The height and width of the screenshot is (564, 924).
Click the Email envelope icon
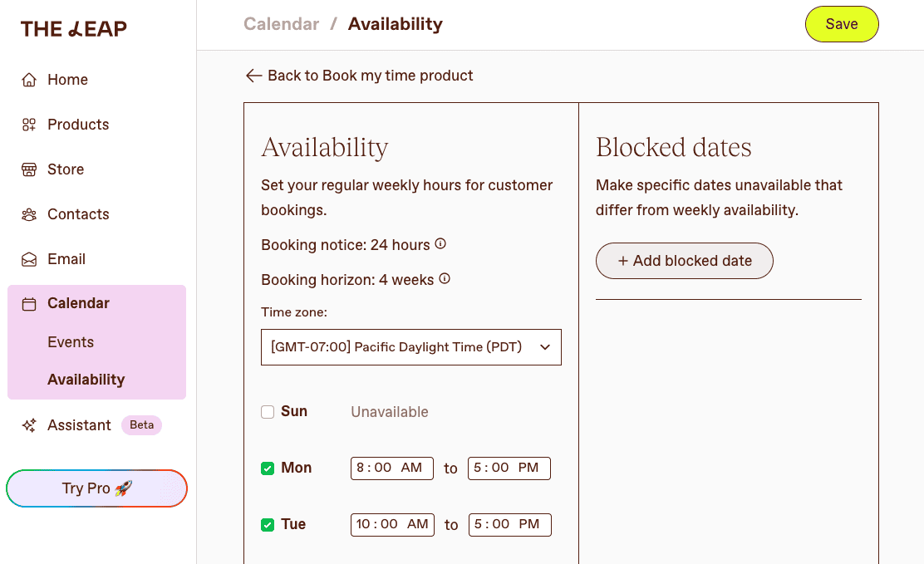(29, 259)
